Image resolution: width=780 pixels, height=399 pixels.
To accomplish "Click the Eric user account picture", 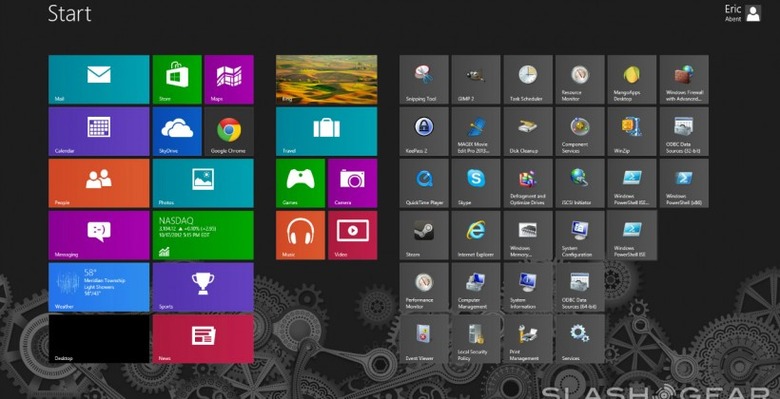I will pyautogui.click(x=753, y=13).
